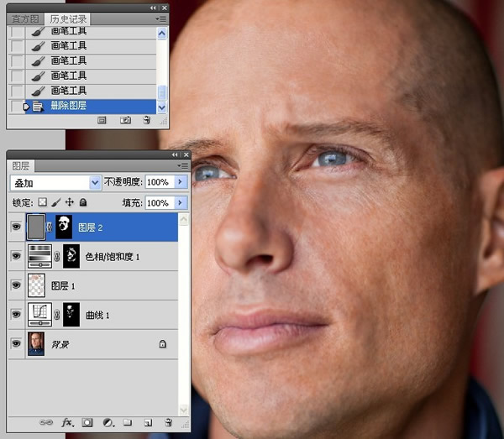Expand the 不透明度 opacity slider arrow
Viewport: 504px width, 439px height.
point(181,182)
